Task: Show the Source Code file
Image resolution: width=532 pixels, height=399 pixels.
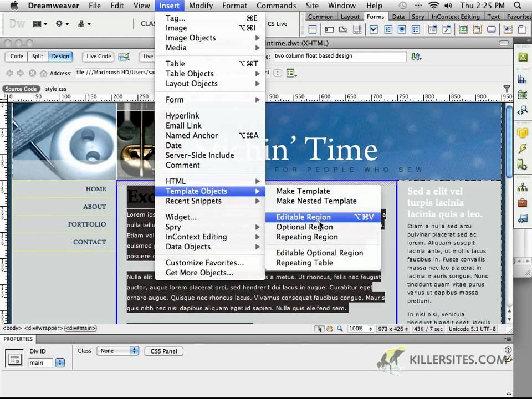Action: click(x=21, y=89)
